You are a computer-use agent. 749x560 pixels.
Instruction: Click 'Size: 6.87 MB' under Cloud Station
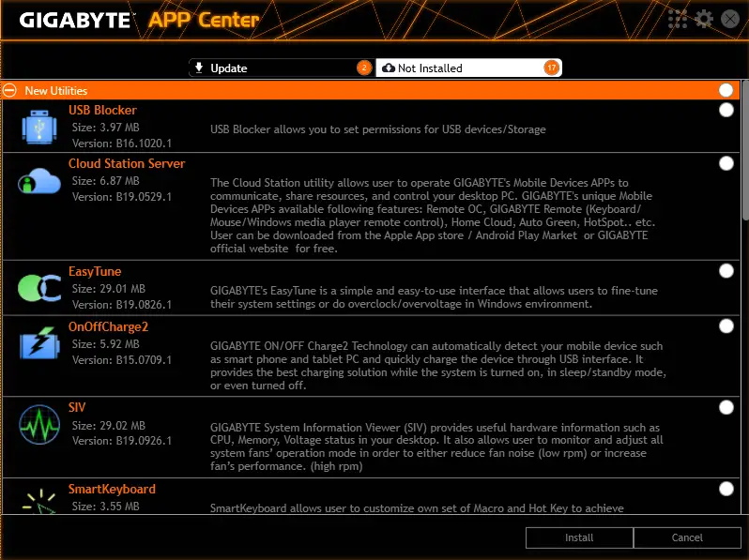coord(105,181)
